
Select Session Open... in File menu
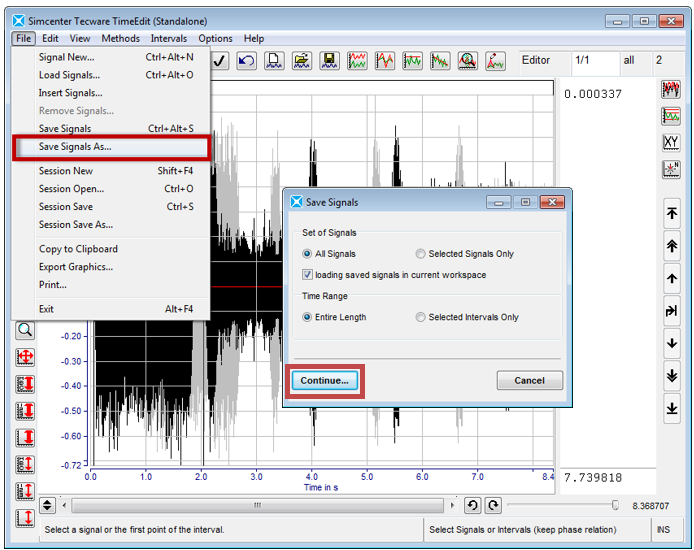[x=112, y=189]
